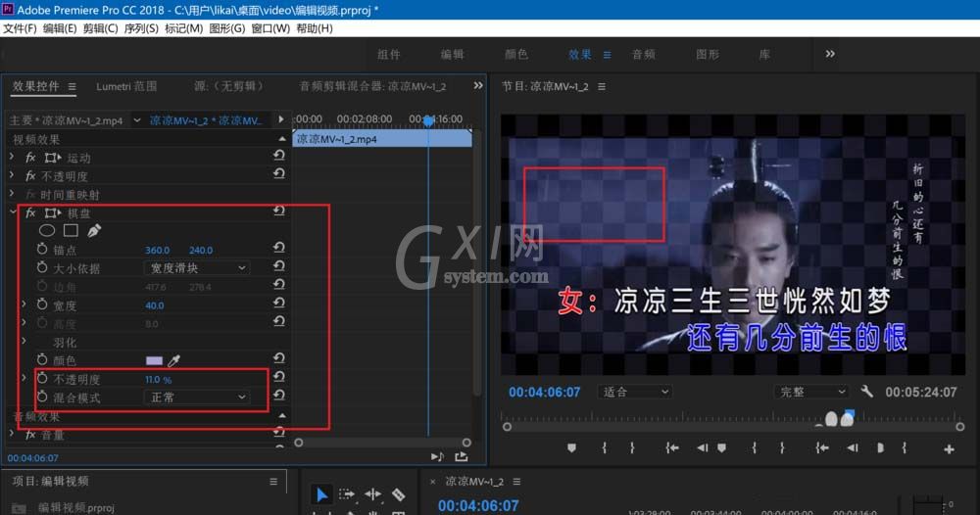The image size is (980, 515).
Task: Edit the 锚点 X value 360.0
Action: 158,251
